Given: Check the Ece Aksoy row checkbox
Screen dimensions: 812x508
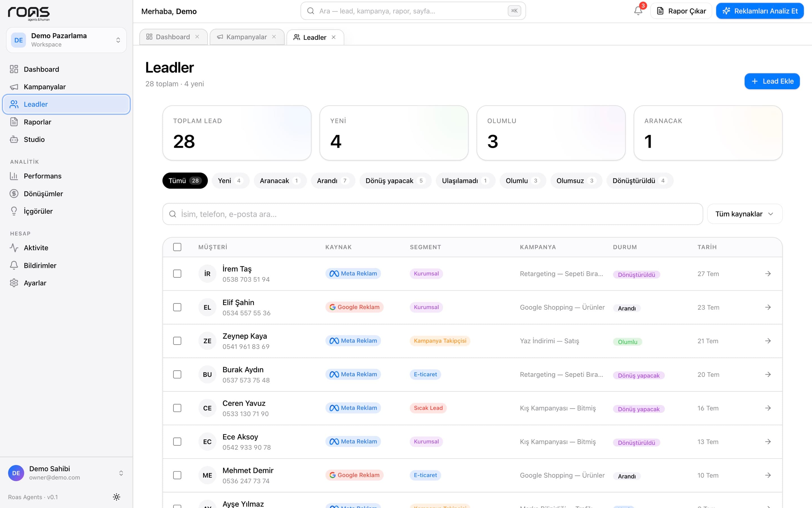Looking at the screenshot, I should tap(177, 441).
